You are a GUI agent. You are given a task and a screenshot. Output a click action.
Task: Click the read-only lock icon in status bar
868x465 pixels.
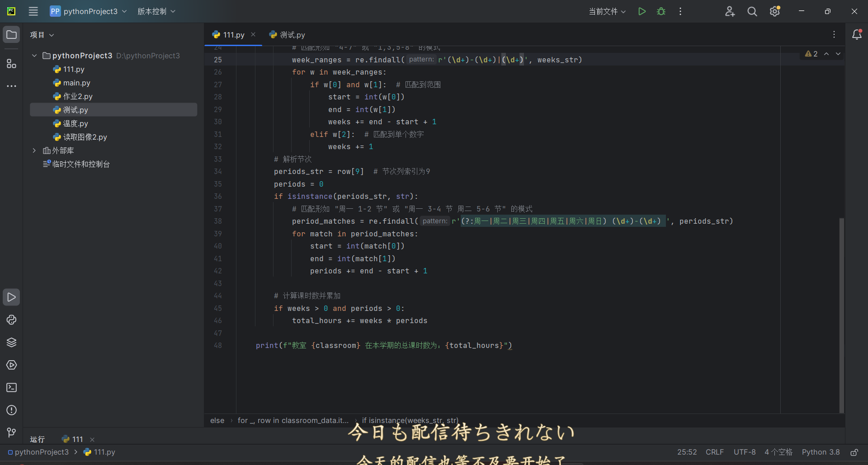click(854, 452)
